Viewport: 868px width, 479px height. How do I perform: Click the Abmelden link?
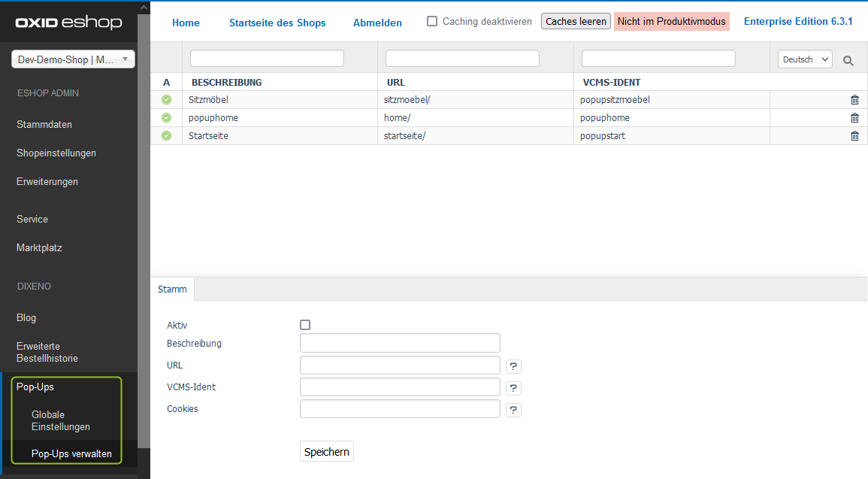(377, 23)
